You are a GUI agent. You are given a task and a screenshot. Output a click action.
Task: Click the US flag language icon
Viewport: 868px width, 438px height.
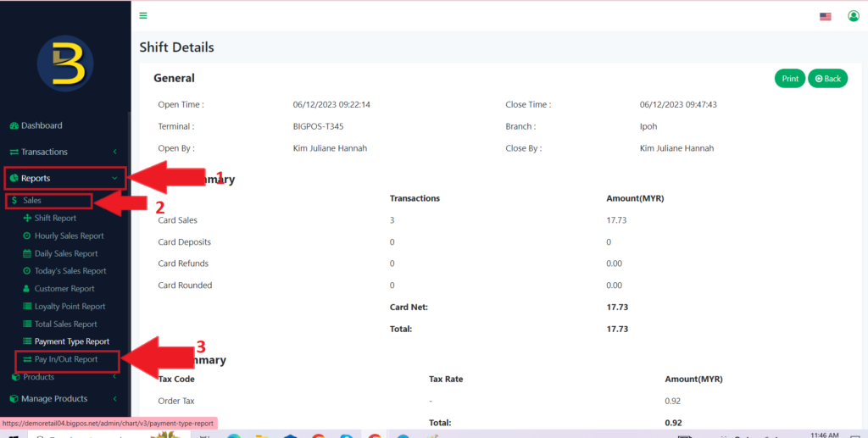pyautogui.click(x=825, y=16)
